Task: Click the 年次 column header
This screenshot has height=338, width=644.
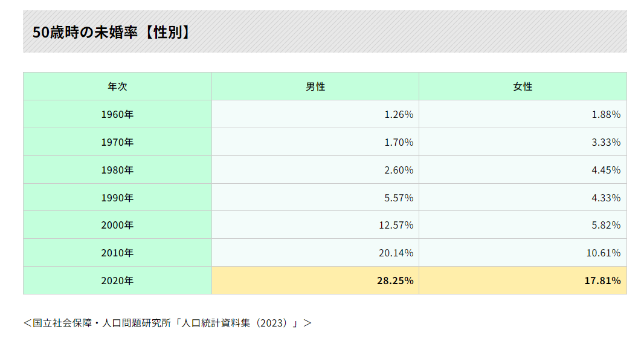Action: pos(117,86)
